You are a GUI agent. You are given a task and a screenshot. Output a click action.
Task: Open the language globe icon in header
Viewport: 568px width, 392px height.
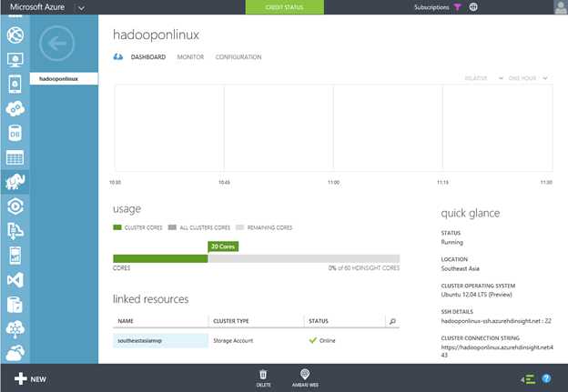[473, 7]
